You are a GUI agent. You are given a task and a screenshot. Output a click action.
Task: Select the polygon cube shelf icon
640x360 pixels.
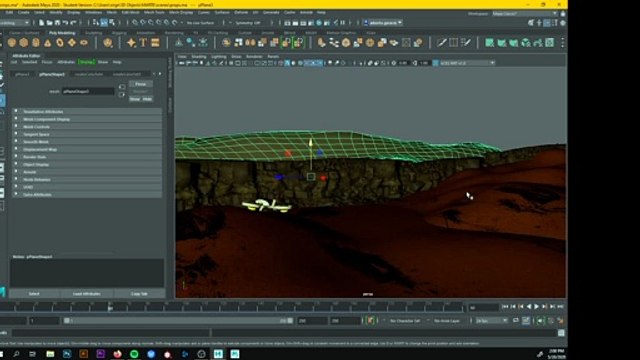tap(24, 42)
